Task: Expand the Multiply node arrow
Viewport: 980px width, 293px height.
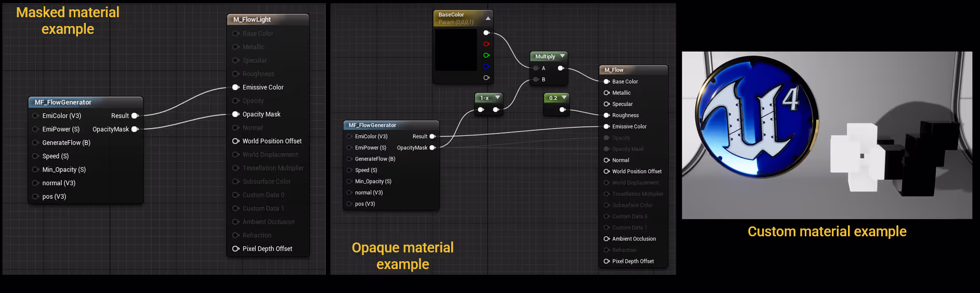Action: (x=563, y=56)
